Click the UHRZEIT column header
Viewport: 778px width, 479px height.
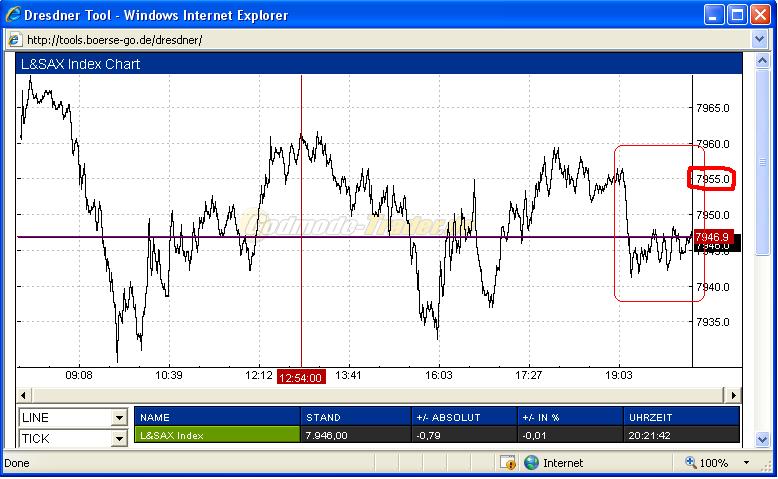tap(681, 417)
